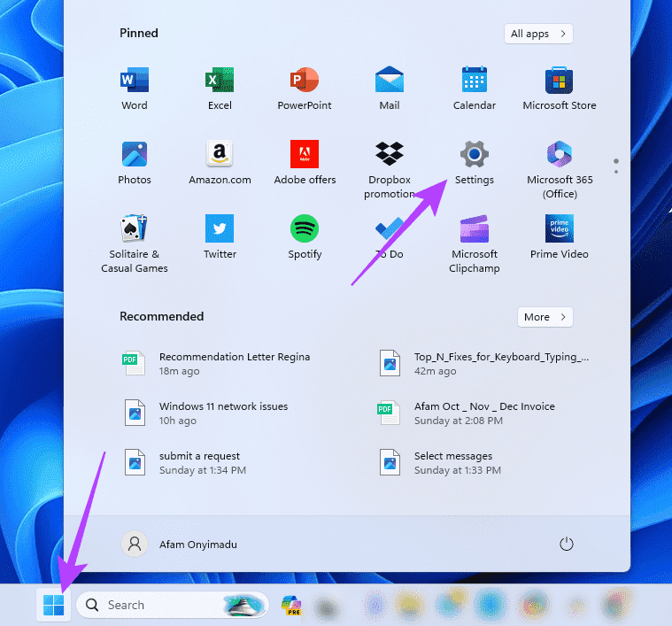Open Prime Video

pos(559,237)
